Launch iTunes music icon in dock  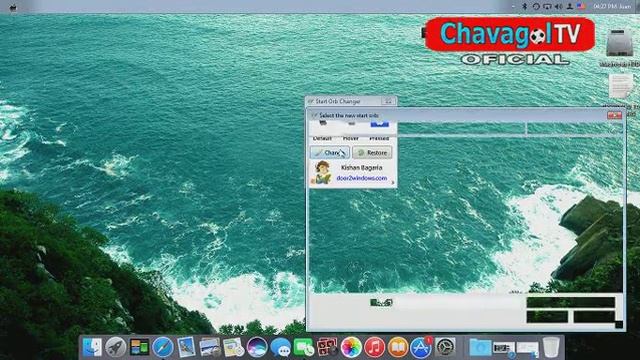pos(374,347)
